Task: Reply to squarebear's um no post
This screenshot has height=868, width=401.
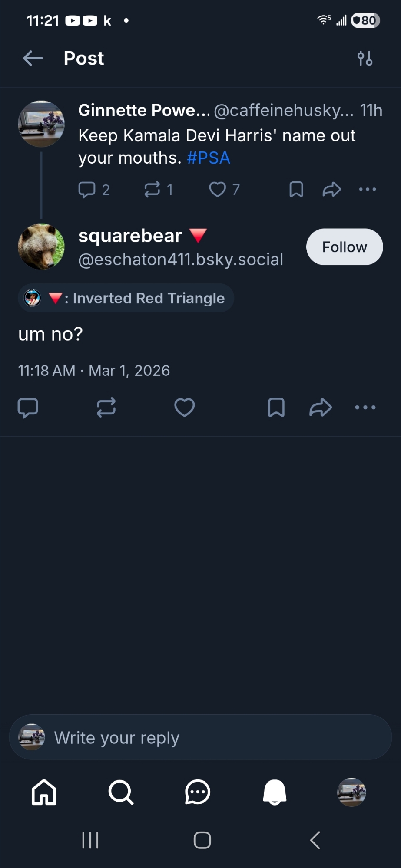Action: click(28, 408)
